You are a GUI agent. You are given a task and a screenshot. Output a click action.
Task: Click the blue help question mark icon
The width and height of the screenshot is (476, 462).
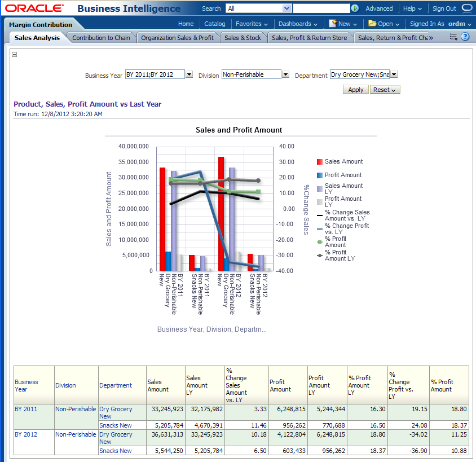tap(465, 37)
